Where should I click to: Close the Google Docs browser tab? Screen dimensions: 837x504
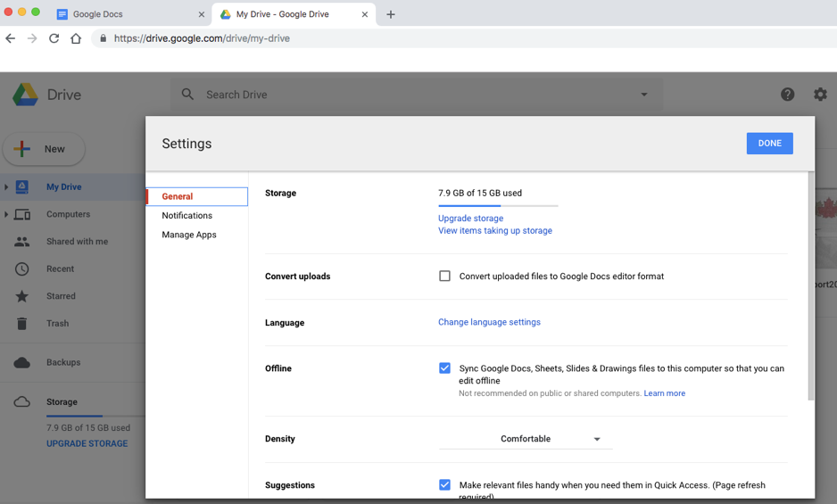[202, 14]
